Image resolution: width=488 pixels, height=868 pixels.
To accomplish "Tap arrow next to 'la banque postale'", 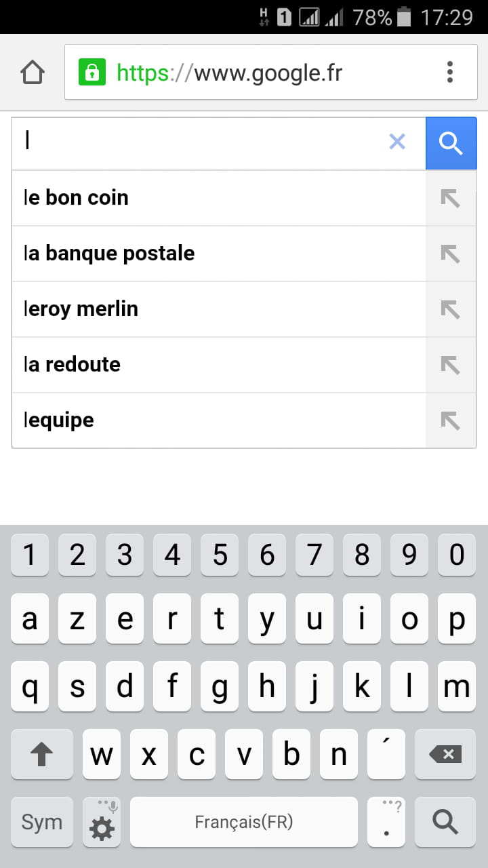I will [450, 254].
